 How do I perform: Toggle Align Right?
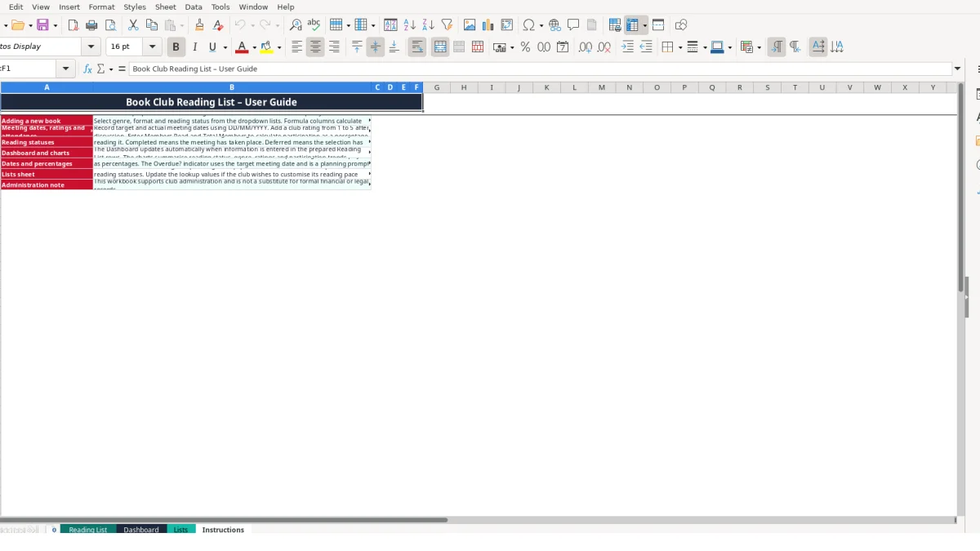tap(334, 47)
